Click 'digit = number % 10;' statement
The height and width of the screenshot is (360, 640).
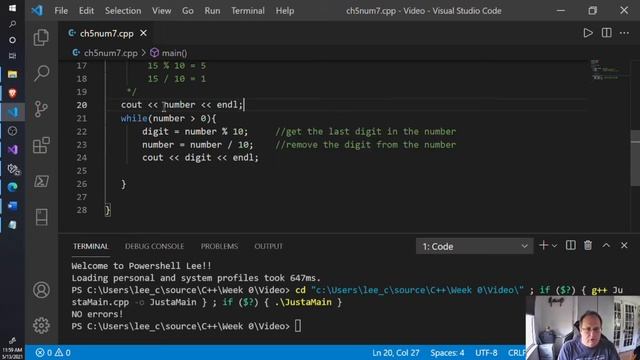[x=195, y=131]
